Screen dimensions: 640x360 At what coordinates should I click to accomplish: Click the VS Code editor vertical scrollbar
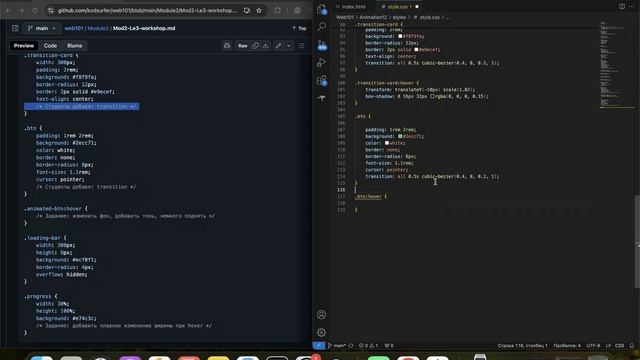[x=638, y=242]
